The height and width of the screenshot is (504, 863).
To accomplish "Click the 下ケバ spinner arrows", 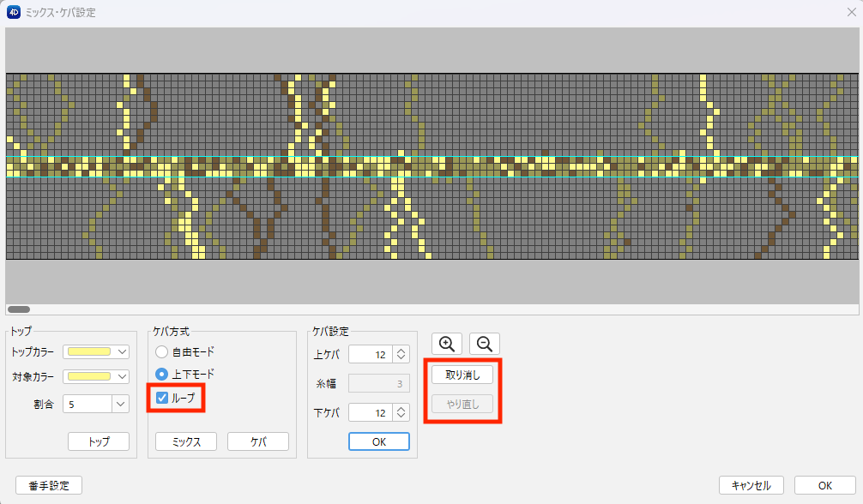I will click(x=401, y=412).
